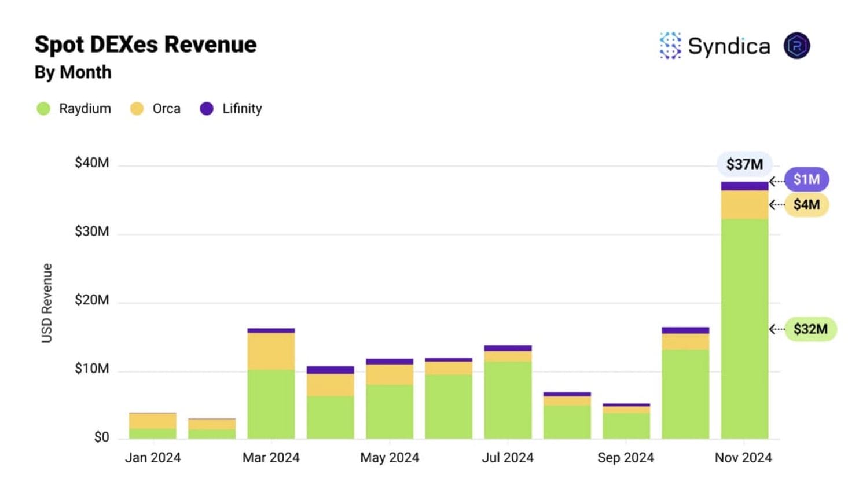Click the Mar 2024 axis label
The height and width of the screenshot is (504, 848).
(271, 458)
